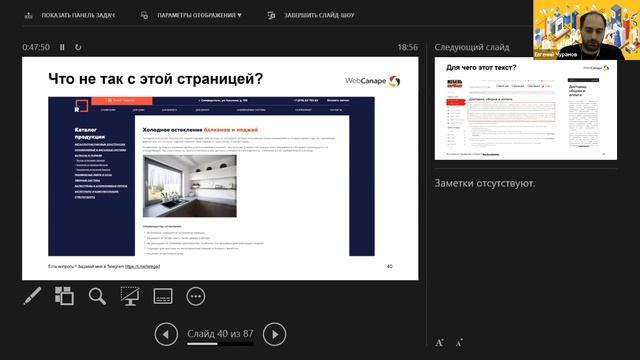Open the see all slides grid

64,296
